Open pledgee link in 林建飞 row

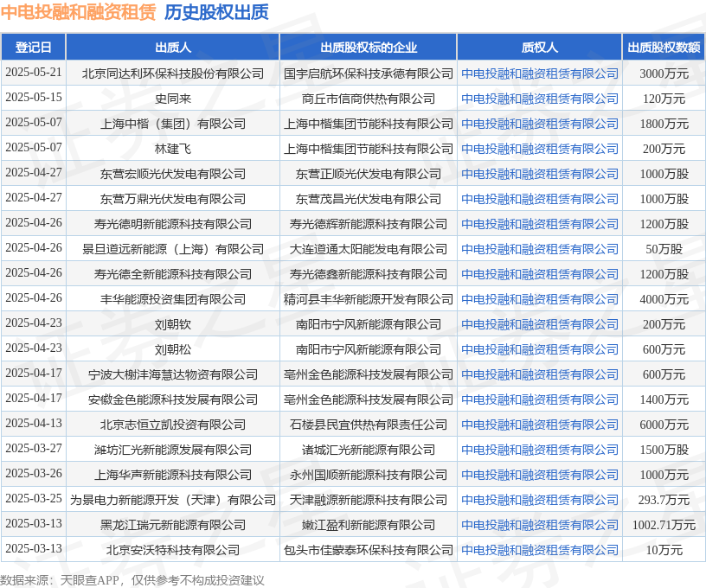pyautogui.click(x=539, y=149)
